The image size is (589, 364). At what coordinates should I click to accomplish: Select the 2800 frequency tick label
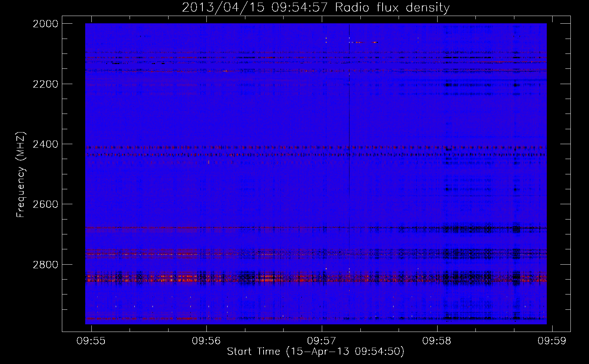click(46, 265)
